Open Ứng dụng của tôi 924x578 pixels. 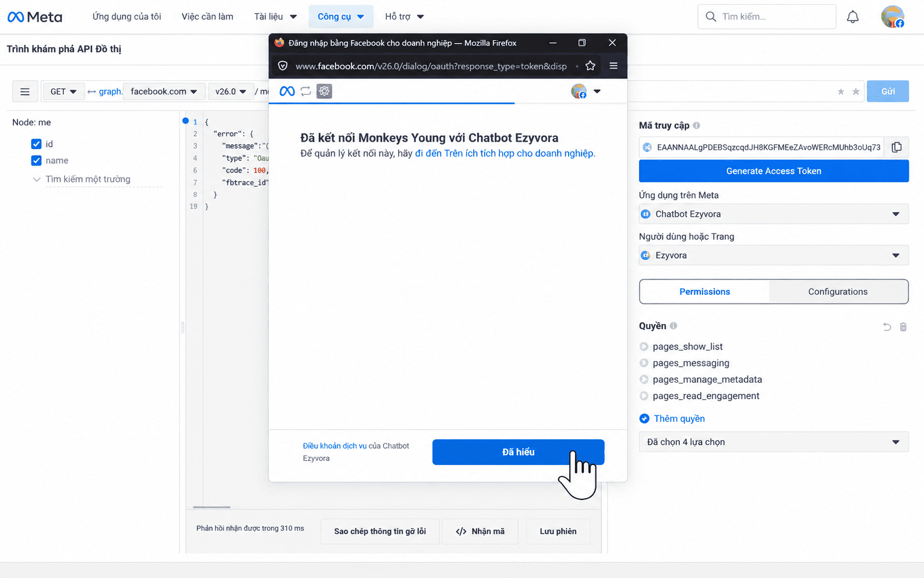point(127,17)
